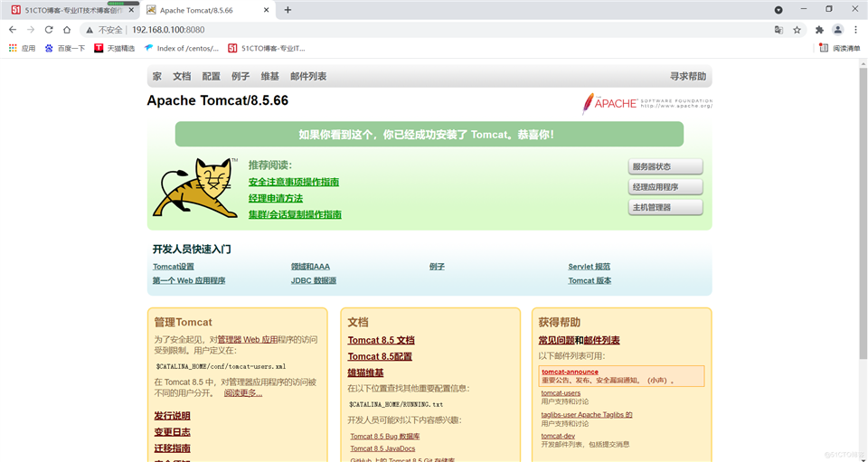Open the extensions puzzle icon
This screenshot has width=868, height=462.
click(820, 30)
